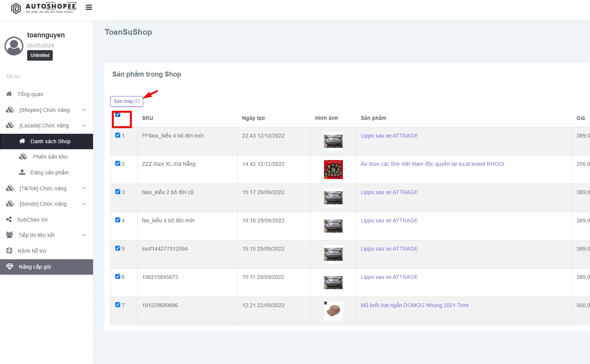The image size is (590, 364).
Task: Click the brown cap product thumbnail in row 7
Action: 333,311
